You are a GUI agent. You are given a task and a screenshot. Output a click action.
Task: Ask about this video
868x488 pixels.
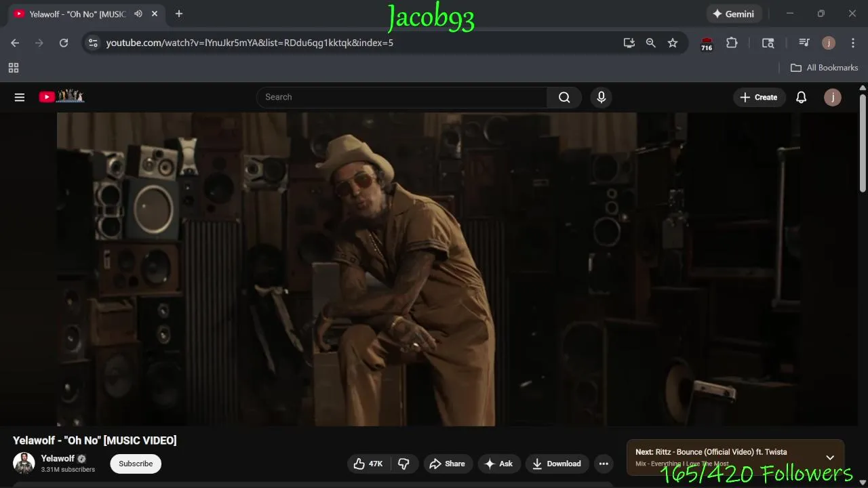[x=499, y=464]
